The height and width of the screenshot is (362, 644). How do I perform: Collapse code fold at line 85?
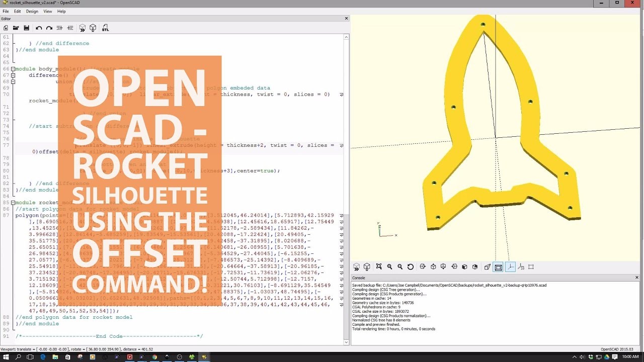[13, 203]
